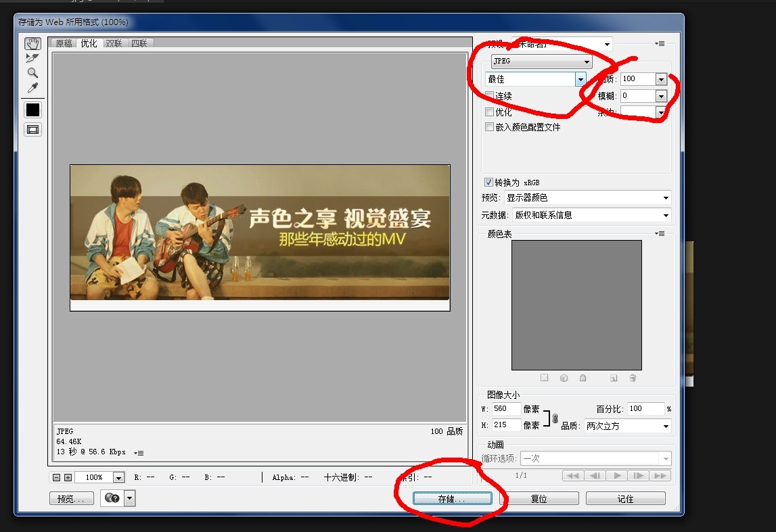
Task: Click the image width field showing 560
Action: 506,409
